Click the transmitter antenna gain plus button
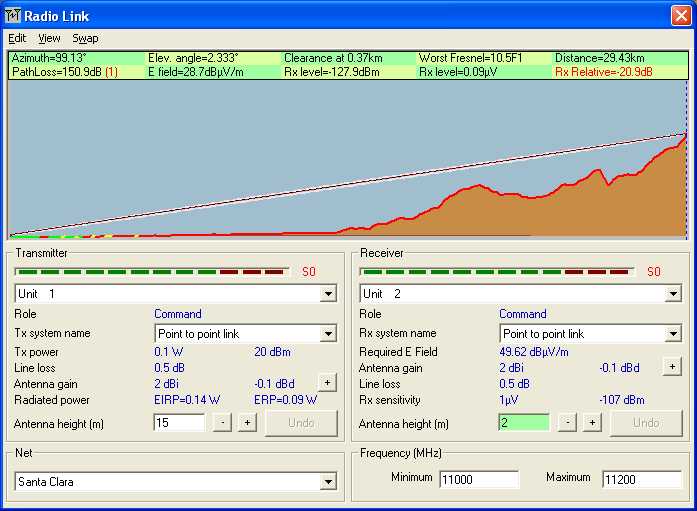Image resolution: width=697 pixels, height=511 pixels. click(x=326, y=381)
